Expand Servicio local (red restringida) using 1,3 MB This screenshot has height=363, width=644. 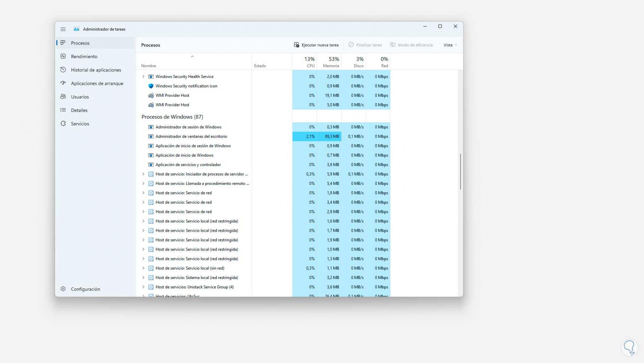143,259
